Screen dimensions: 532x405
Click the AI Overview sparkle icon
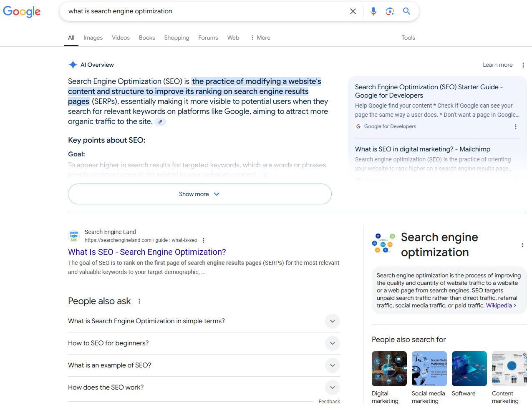[73, 64]
